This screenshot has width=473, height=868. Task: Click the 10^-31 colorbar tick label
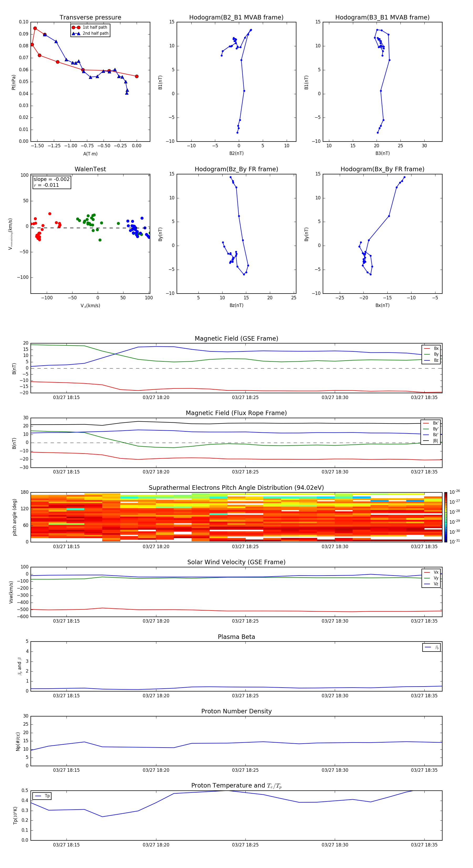click(455, 542)
